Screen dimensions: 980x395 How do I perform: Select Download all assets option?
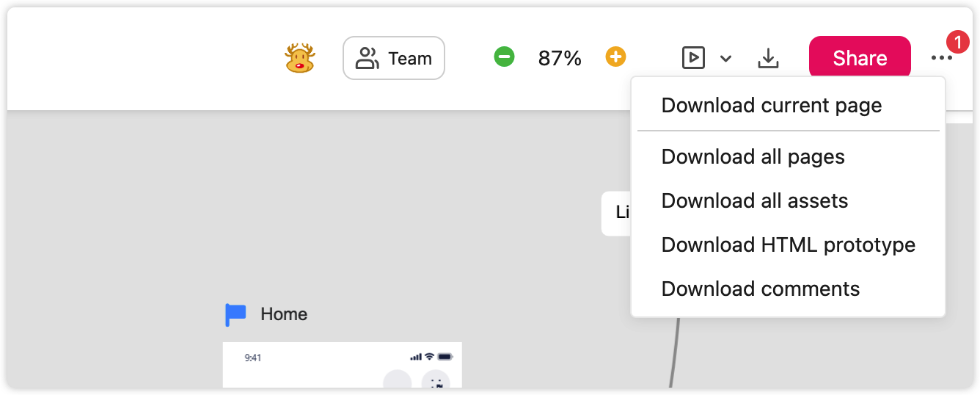point(755,201)
